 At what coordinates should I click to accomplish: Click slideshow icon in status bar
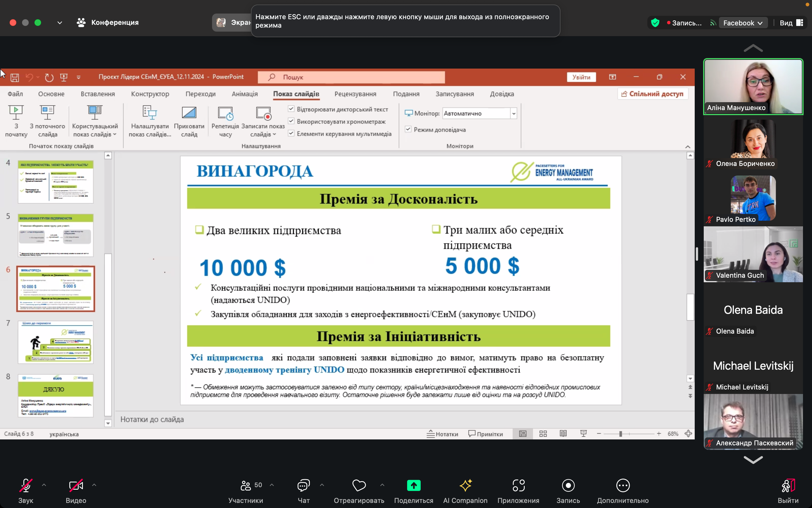point(584,434)
